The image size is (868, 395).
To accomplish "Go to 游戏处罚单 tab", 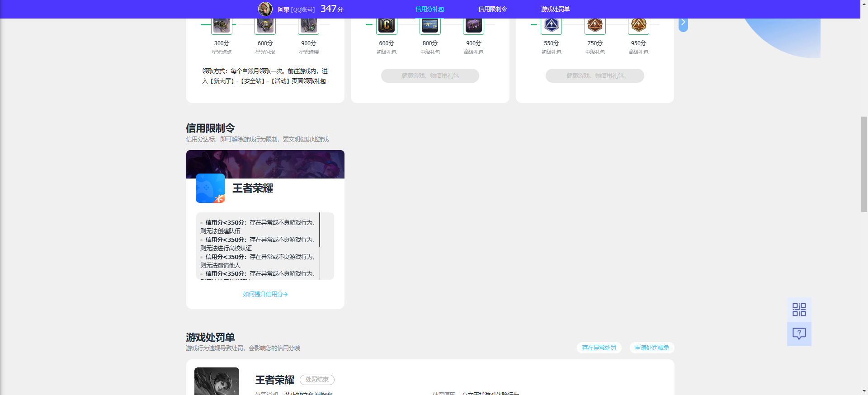I will [x=555, y=9].
